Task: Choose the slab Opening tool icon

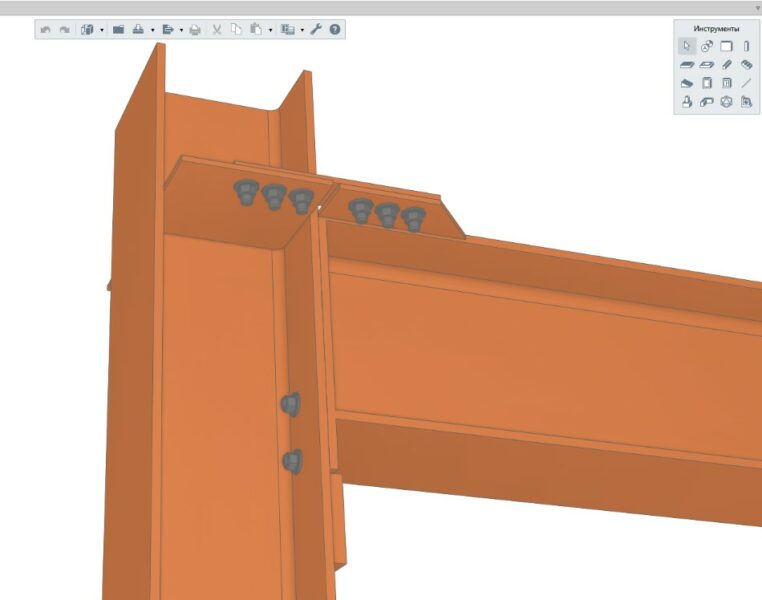Action: tap(707, 65)
